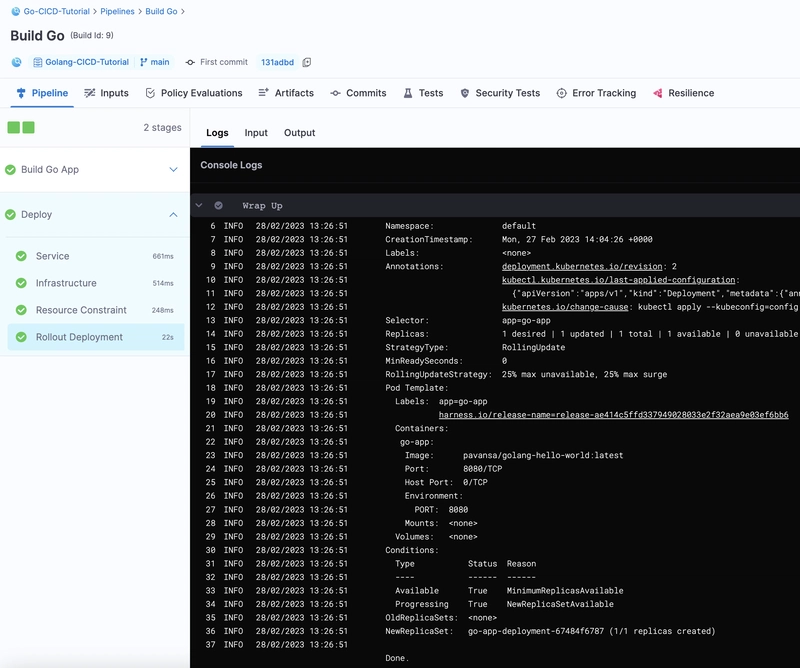Click the Resource Constraint success check icon
Image resolution: width=800 pixels, height=668 pixels.
coord(21,310)
